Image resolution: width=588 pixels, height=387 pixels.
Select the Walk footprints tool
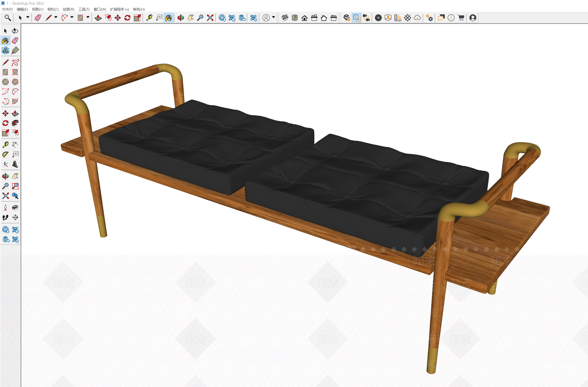tap(6, 218)
